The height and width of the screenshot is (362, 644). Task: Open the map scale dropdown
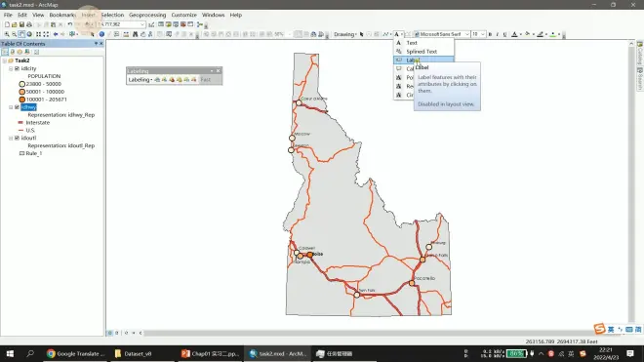142,24
